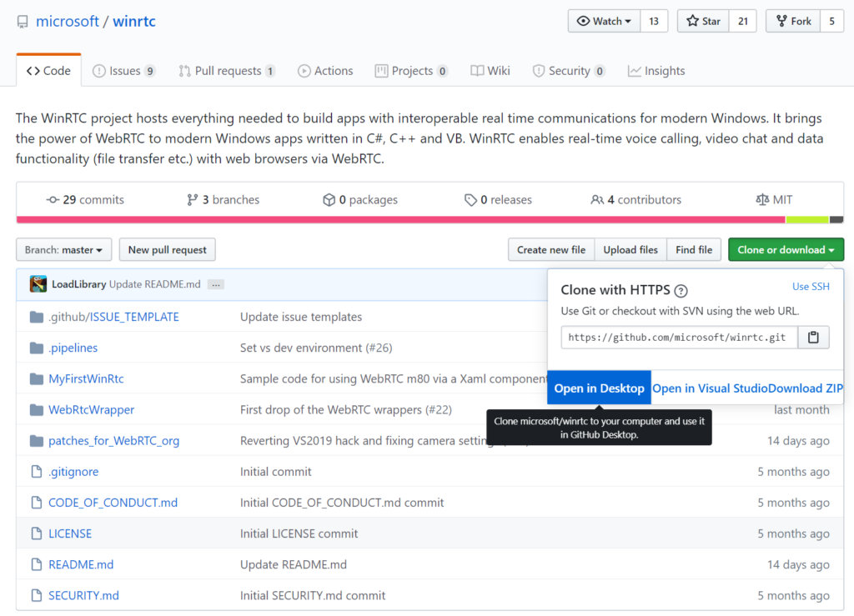This screenshot has height=616, width=854.
Task: Open the watchers count 13
Action: (x=654, y=21)
